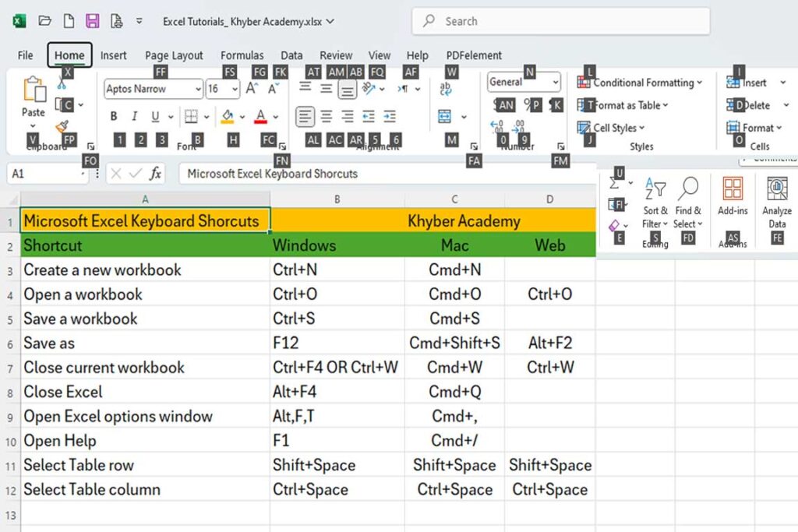This screenshot has height=532, width=798.
Task: Click the Orientation angled text icon
Action: [369, 89]
